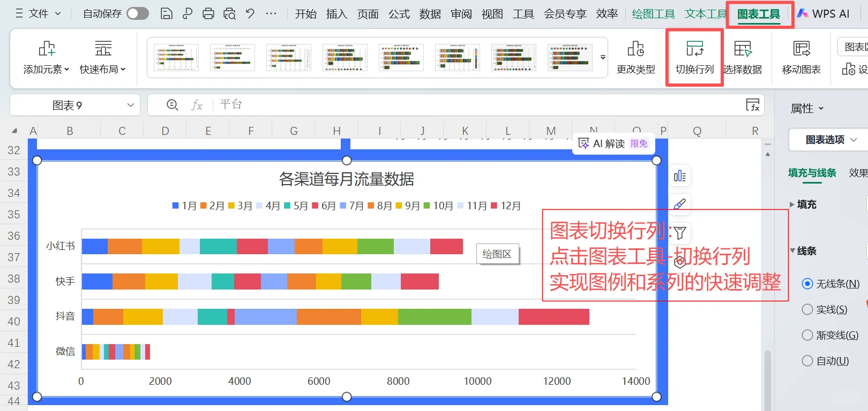868x411 pixels.
Task: Click the print icon in quick toolbar
Action: click(x=208, y=13)
